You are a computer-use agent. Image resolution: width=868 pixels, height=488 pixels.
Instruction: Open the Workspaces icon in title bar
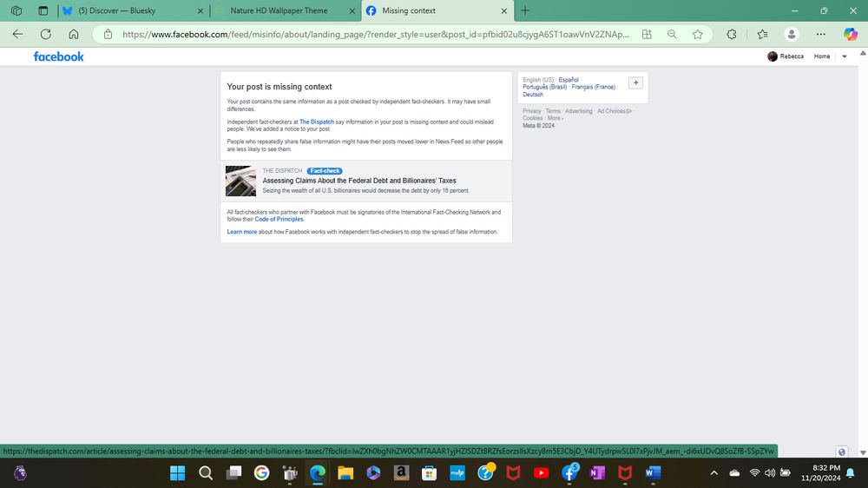click(16, 10)
